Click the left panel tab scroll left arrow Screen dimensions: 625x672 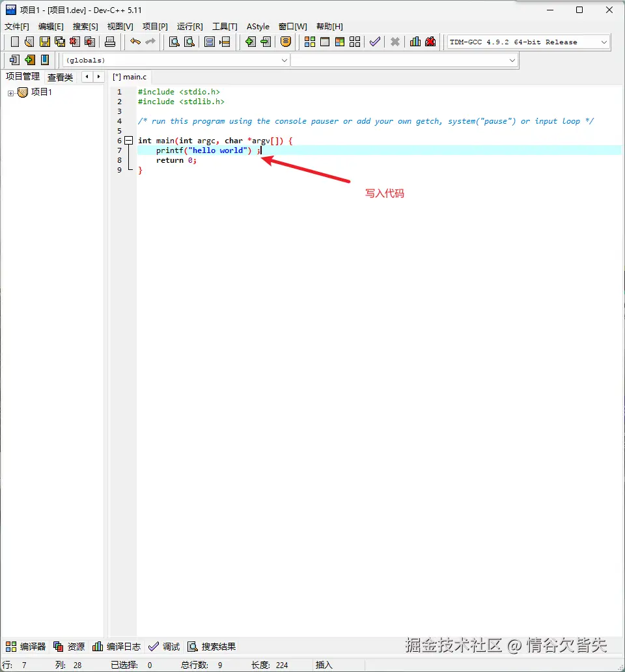point(87,77)
